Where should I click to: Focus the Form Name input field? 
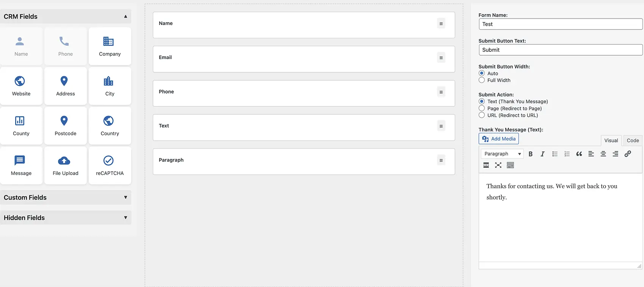[x=561, y=24]
